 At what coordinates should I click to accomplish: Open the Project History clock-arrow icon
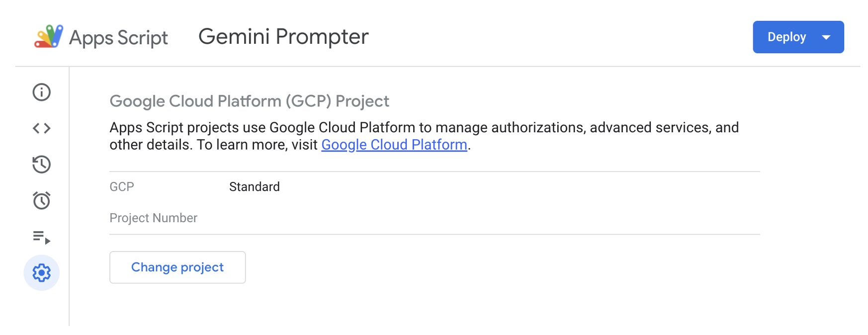pyautogui.click(x=42, y=165)
